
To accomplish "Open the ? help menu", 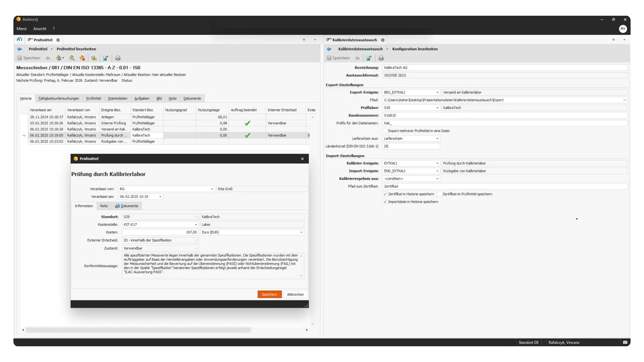I will 54,29.
